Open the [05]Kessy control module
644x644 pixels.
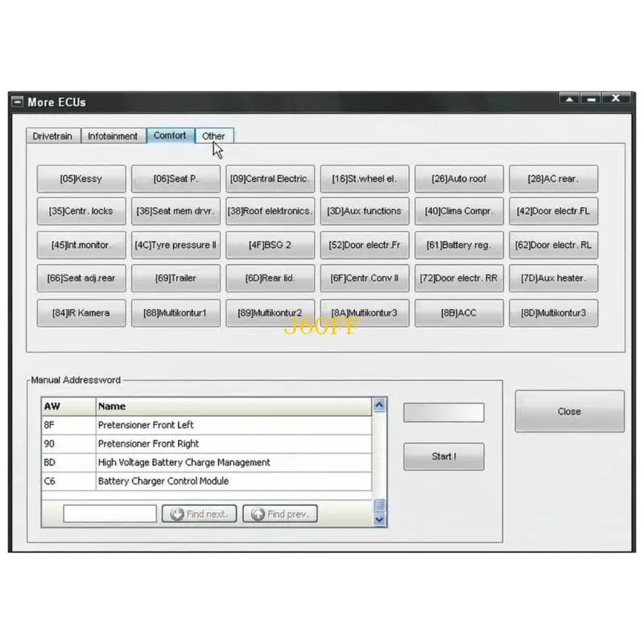80,178
